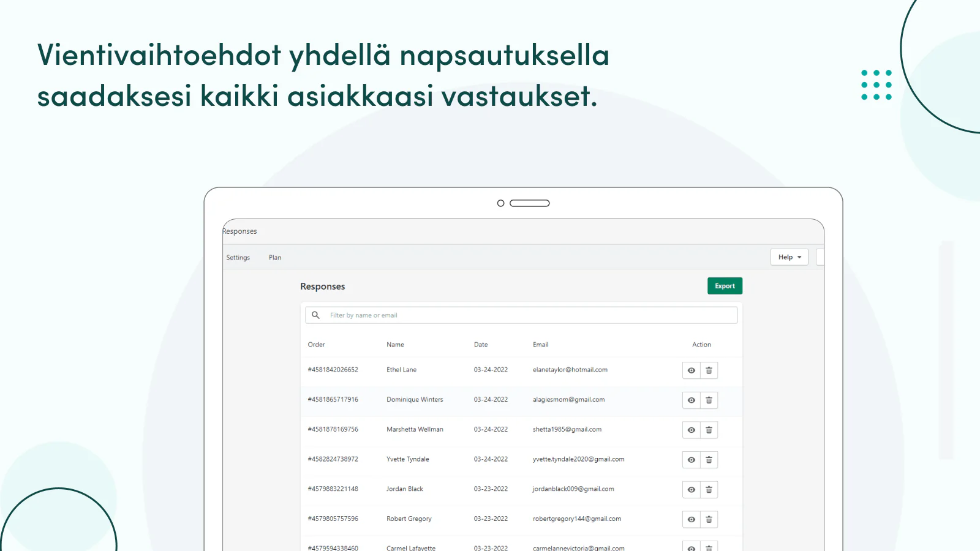Click email yvette.tyndale2020@gmail.com
The height and width of the screenshot is (551, 980).
click(578, 459)
